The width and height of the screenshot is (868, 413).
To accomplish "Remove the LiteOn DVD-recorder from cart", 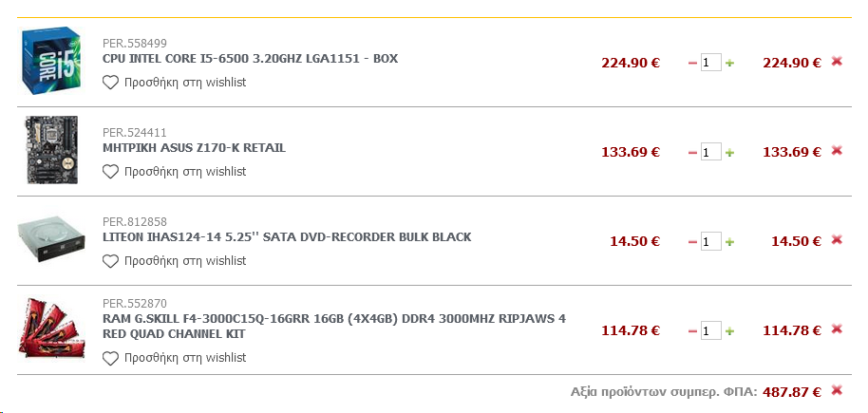I will tap(837, 240).
